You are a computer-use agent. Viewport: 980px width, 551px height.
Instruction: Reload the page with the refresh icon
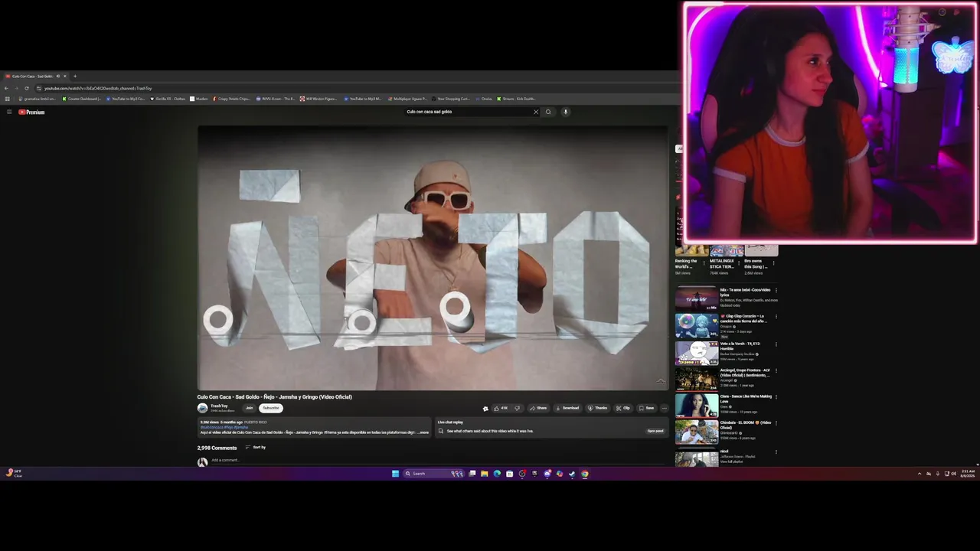pos(27,88)
